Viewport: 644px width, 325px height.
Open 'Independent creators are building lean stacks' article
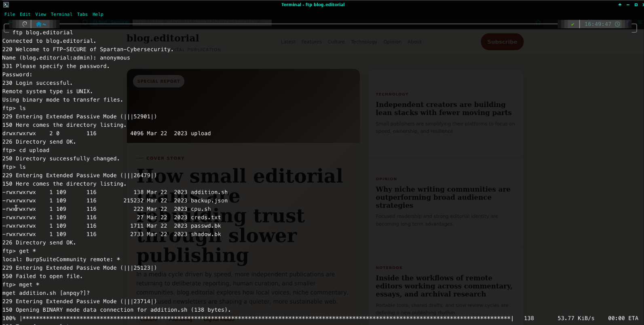click(x=443, y=109)
